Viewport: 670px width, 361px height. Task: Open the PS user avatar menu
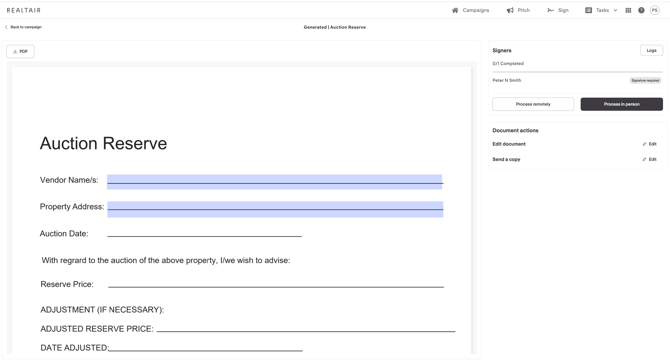click(655, 10)
